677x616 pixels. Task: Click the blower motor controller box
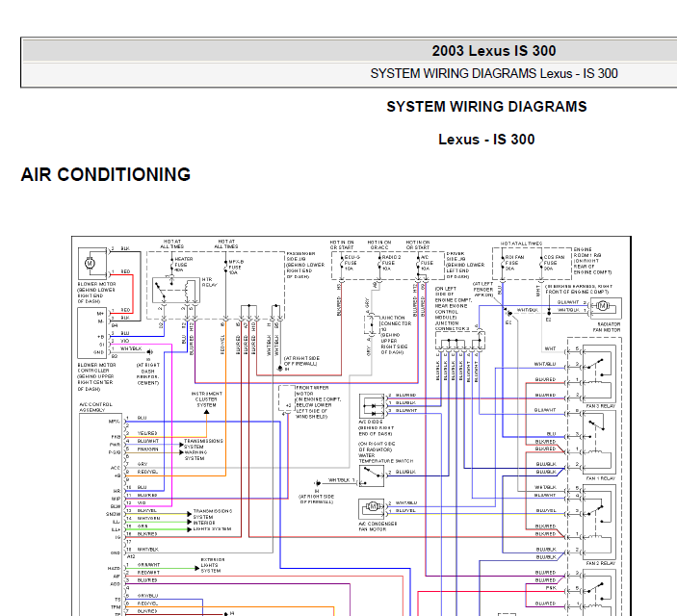point(91,333)
